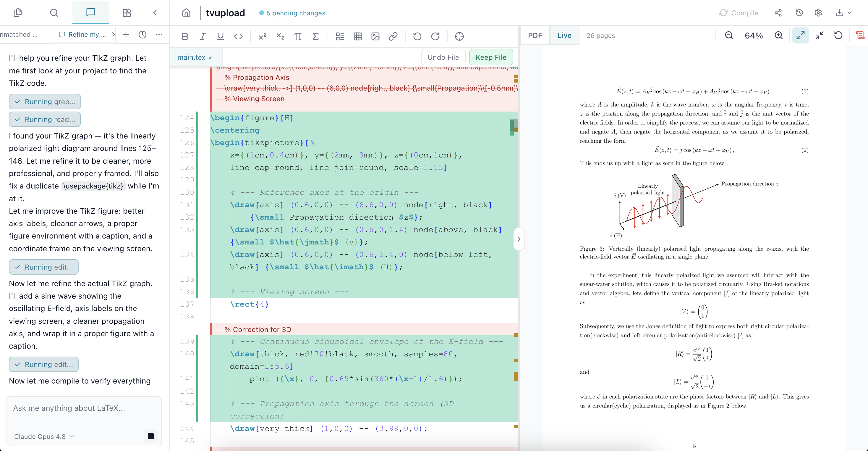
Task: Insert a table using the grid icon
Action: pyautogui.click(x=358, y=36)
